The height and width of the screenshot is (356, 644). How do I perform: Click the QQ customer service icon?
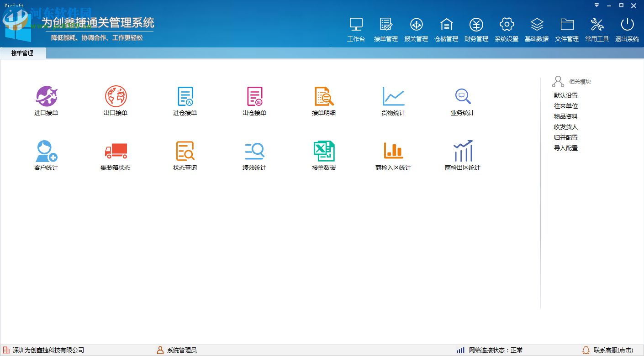click(x=586, y=351)
